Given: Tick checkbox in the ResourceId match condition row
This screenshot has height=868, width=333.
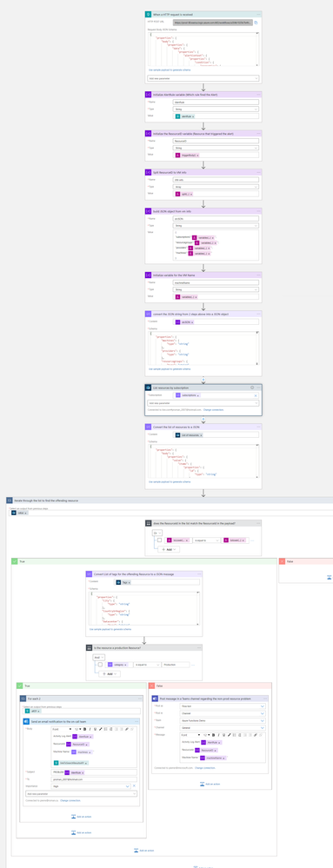Looking at the screenshot, I should click(x=159, y=540).
